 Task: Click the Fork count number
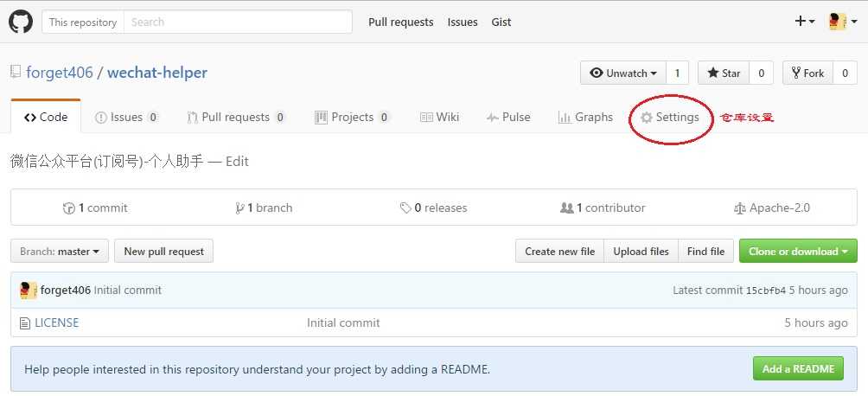pos(845,73)
